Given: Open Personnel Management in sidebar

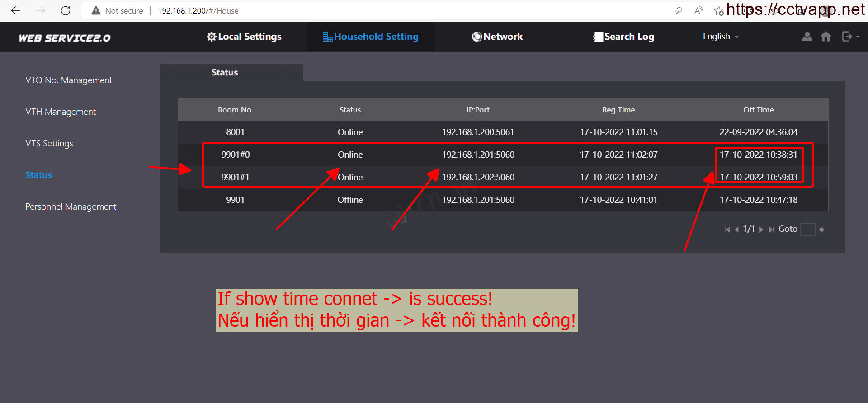Looking at the screenshot, I should click(71, 206).
